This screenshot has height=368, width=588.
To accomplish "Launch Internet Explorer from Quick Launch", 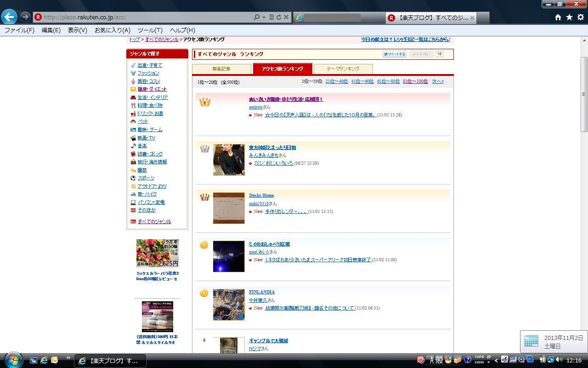I will pyautogui.click(x=44, y=360).
